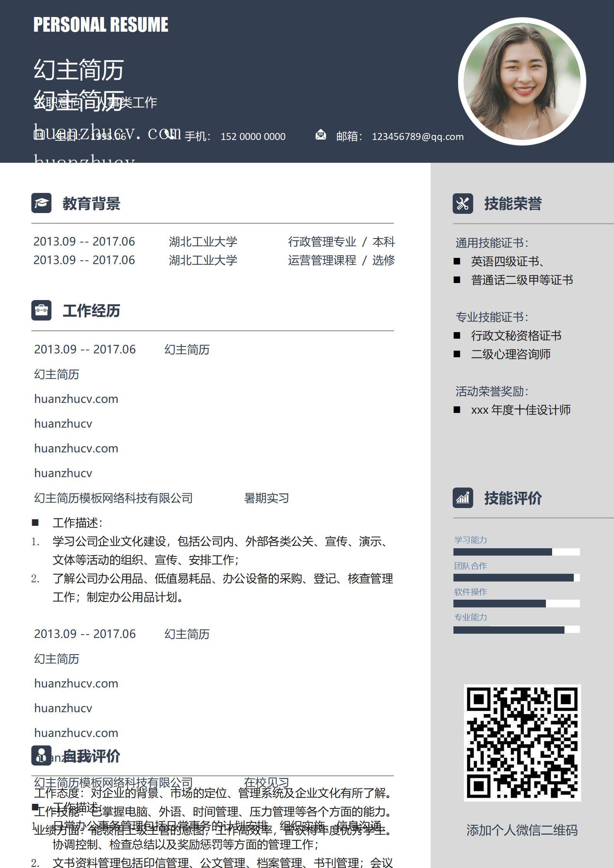Click the wrench tools icon beside 技能荣誉
The image size is (614, 868).
463,203
